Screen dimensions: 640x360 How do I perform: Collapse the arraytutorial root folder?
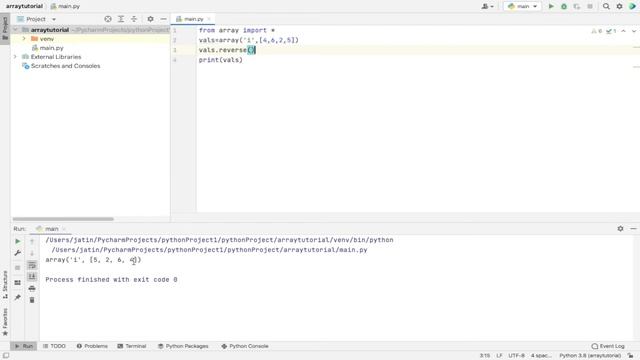click(x=16, y=30)
